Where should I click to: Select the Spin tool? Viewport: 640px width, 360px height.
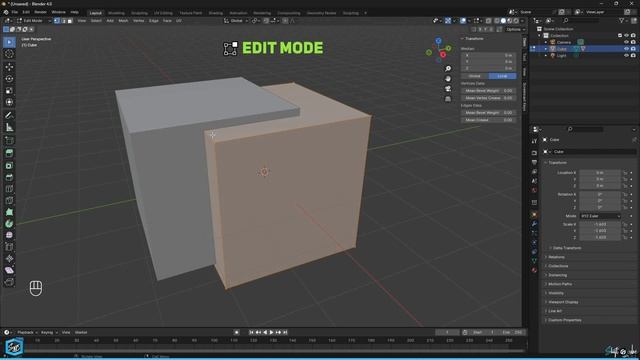(9, 224)
